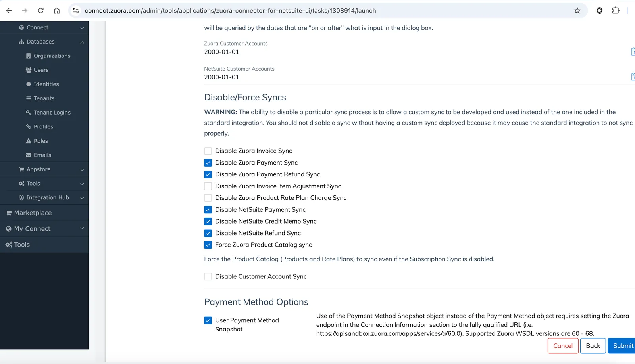Image resolution: width=635 pixels, height=364 pixels.
Task: Expand the Connect sidebar section
Action: coord(44,27)
